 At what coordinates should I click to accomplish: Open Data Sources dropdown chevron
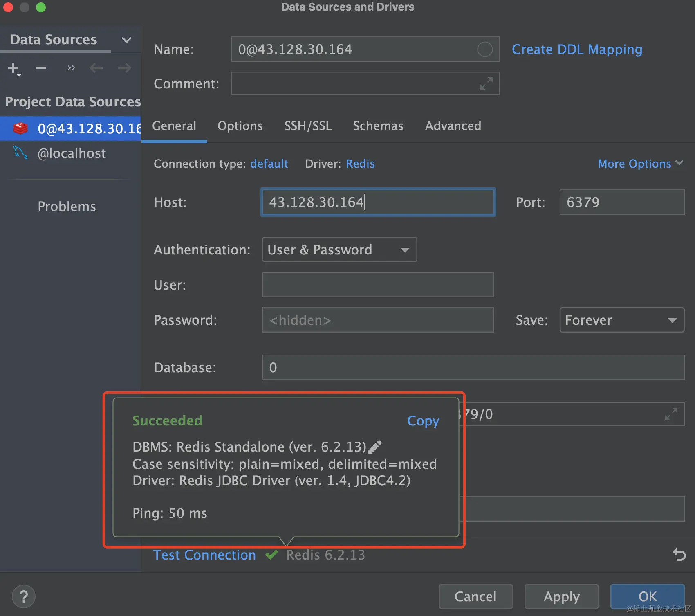coord(127,40)
